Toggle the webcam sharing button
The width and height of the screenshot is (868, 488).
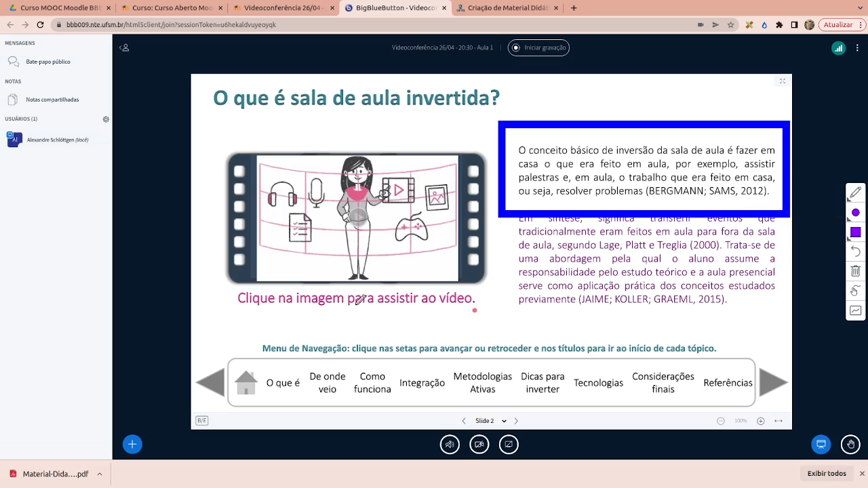tap(479, 445)
